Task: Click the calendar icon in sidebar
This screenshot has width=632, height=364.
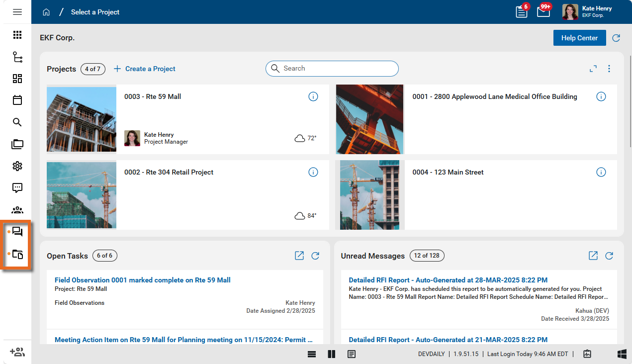Action: click(x=17, y=100)
